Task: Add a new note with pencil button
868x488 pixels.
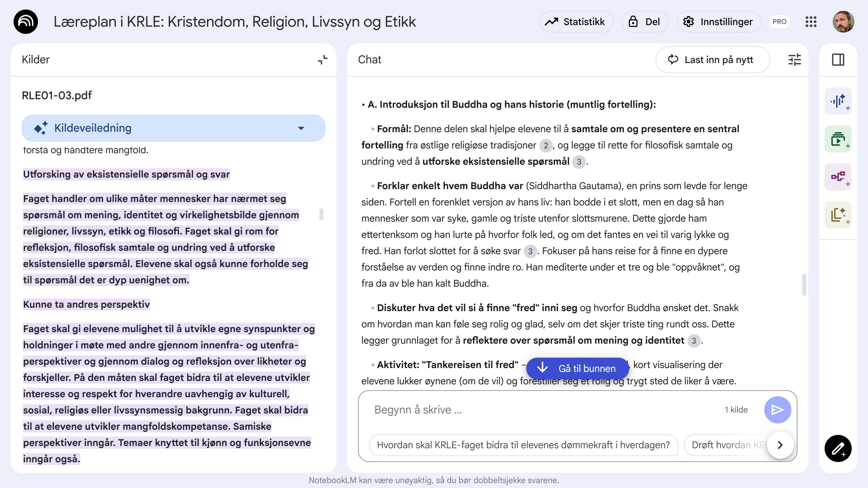Action: (x=838, y=448)
